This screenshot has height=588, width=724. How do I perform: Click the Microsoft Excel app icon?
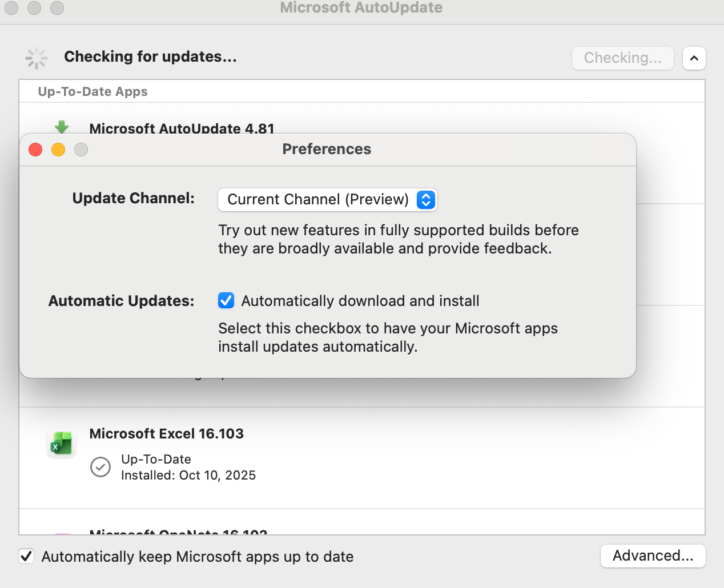[x=62, y=444]
